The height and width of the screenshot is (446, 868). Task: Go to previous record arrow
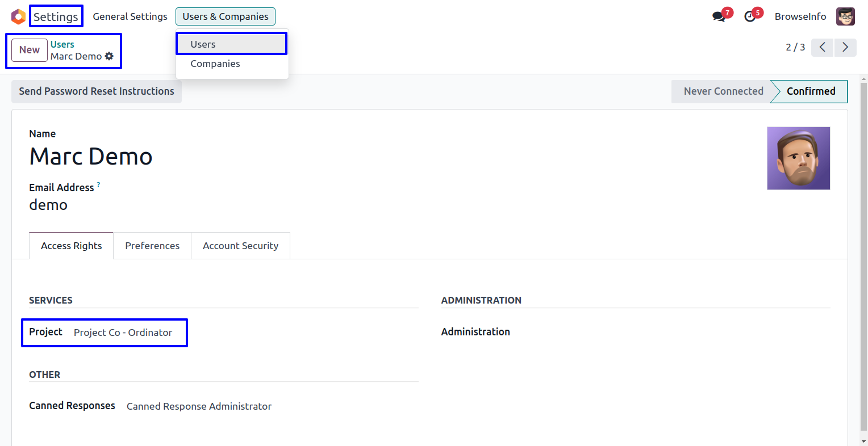pyautogui.click(x=822, y=47)
